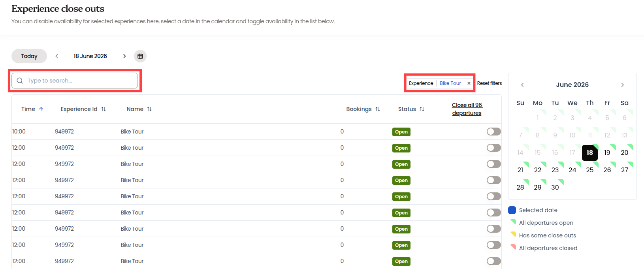
Task: Click the All departures closed legend text
Action: point(548,248)
